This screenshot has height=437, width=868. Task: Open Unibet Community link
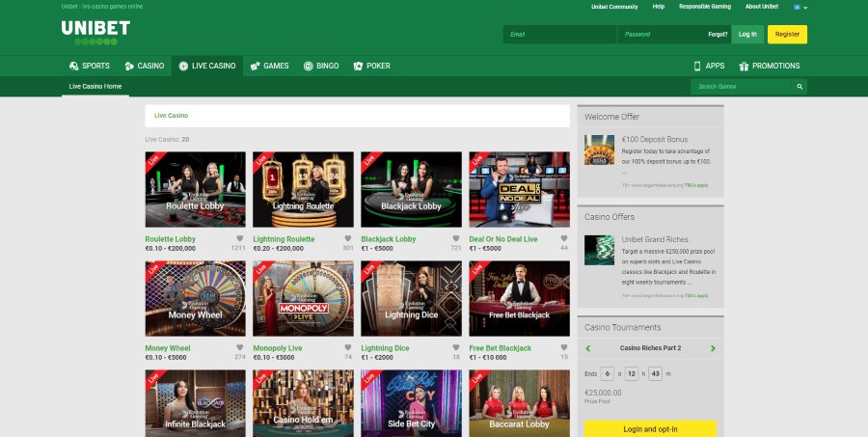pos(614,7)
